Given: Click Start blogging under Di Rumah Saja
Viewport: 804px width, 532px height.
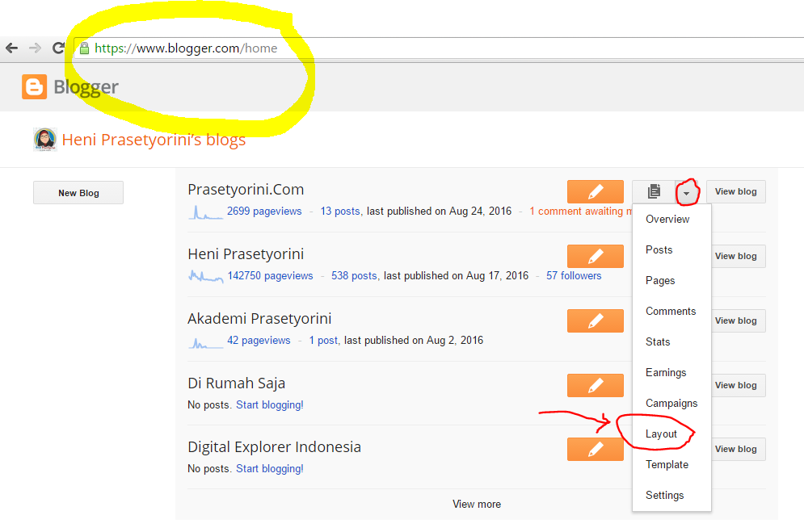Looking at the screenshot, I should pyautogui.click(x=270, y=404).
